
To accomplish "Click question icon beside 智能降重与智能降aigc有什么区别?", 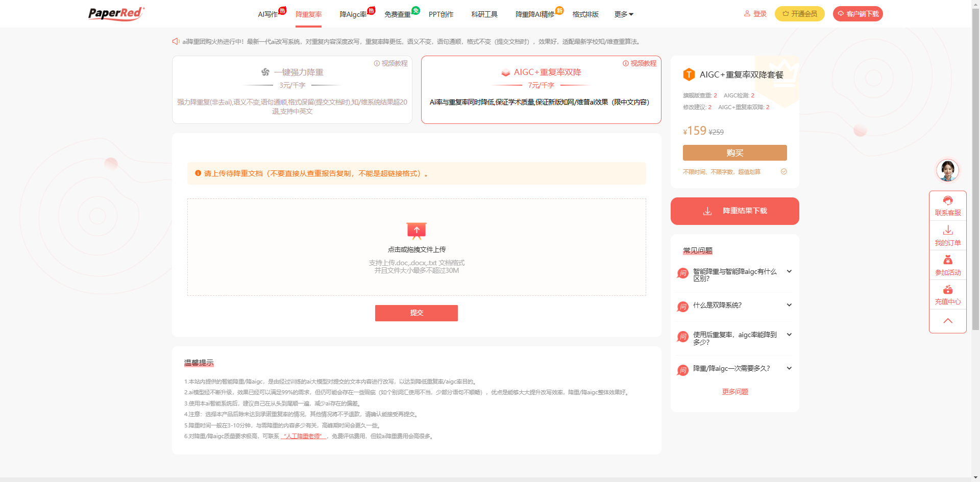I will 683,273.
